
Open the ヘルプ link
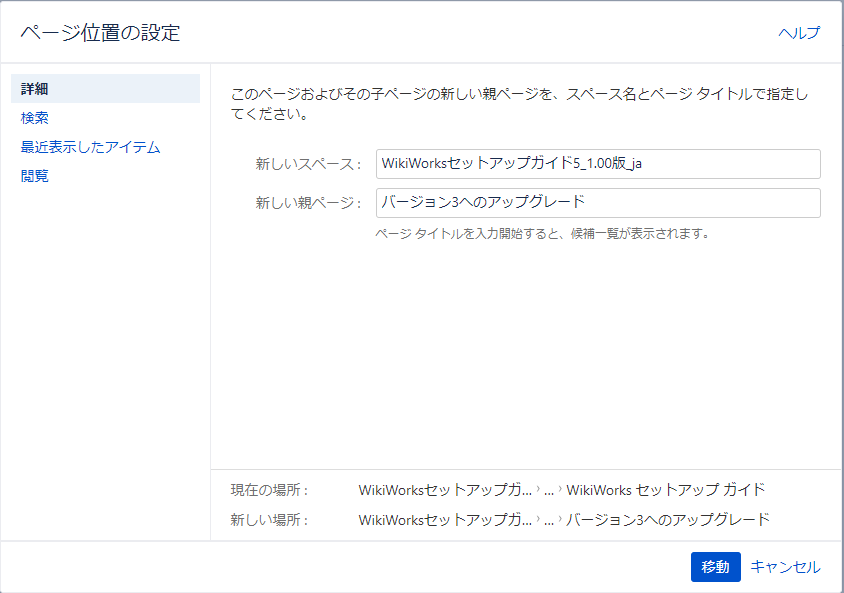click(798, 33)
